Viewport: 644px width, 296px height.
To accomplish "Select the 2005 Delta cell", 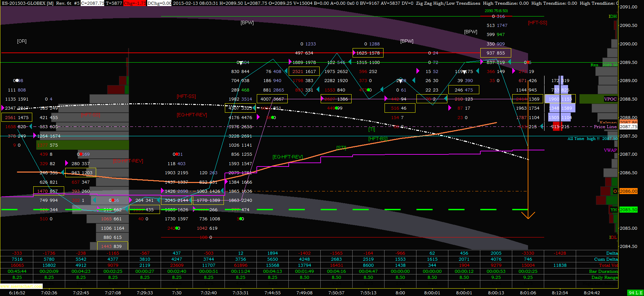I will pyautogui.click(x=496, y=253).
